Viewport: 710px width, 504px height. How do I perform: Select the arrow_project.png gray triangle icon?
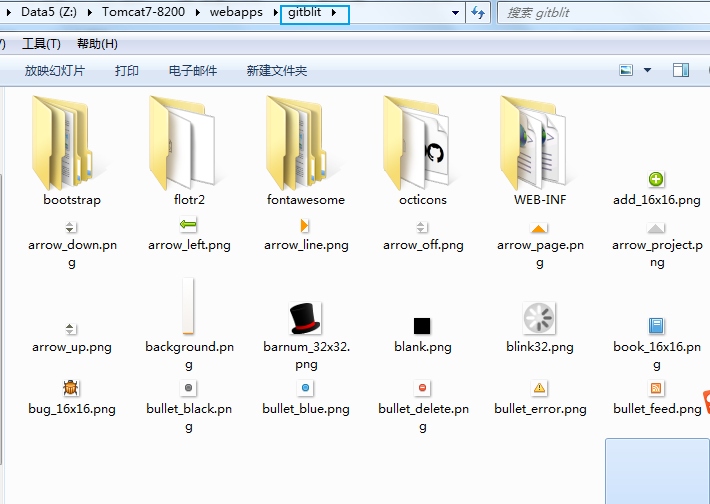pos(656,228)
